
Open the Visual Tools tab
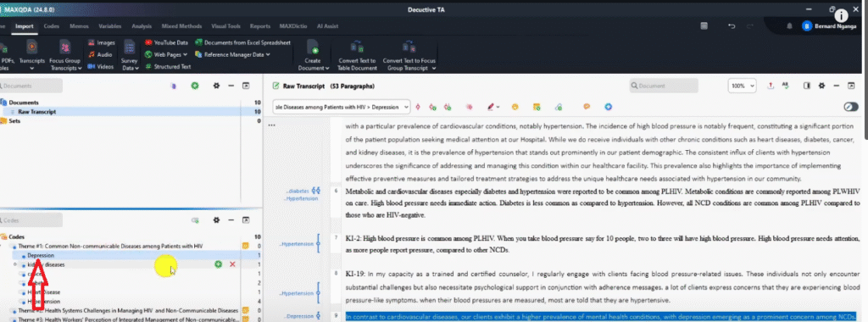point(225,26)
